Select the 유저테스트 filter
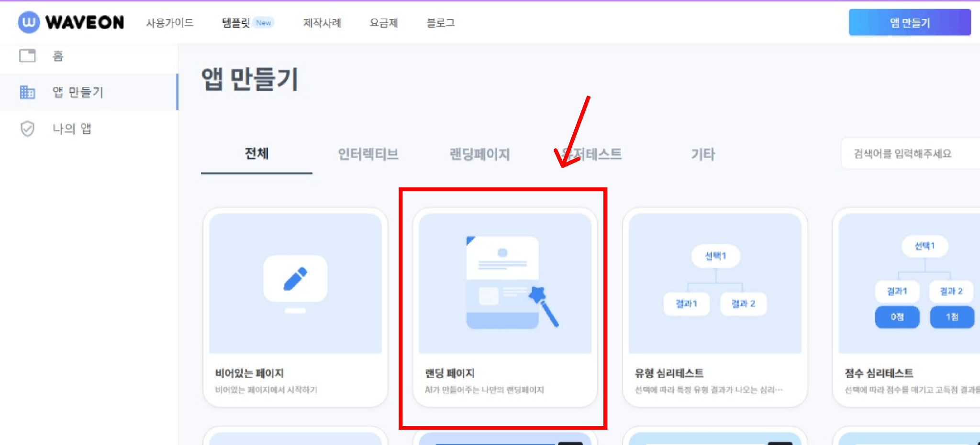 click(592, 154)
